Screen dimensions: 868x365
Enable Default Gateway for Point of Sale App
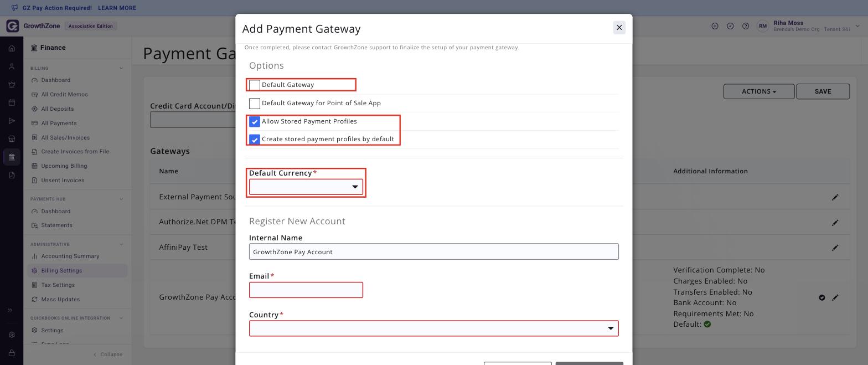(x=255, y=104)
